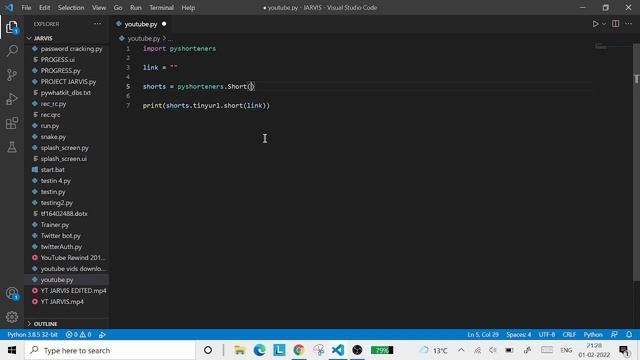
Task: Click Ln 5, Col 29 status entry
Action: tap(483, 335)
